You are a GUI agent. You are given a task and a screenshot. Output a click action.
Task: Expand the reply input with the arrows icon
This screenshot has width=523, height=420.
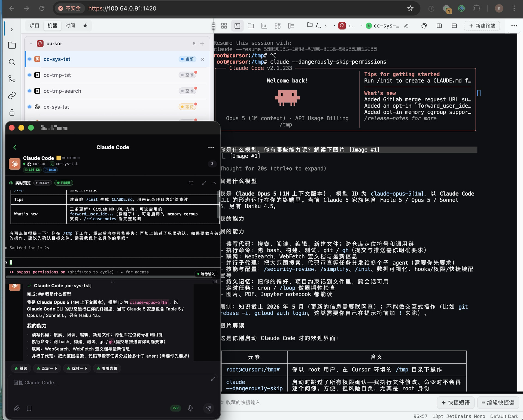[x=213, y=379]
